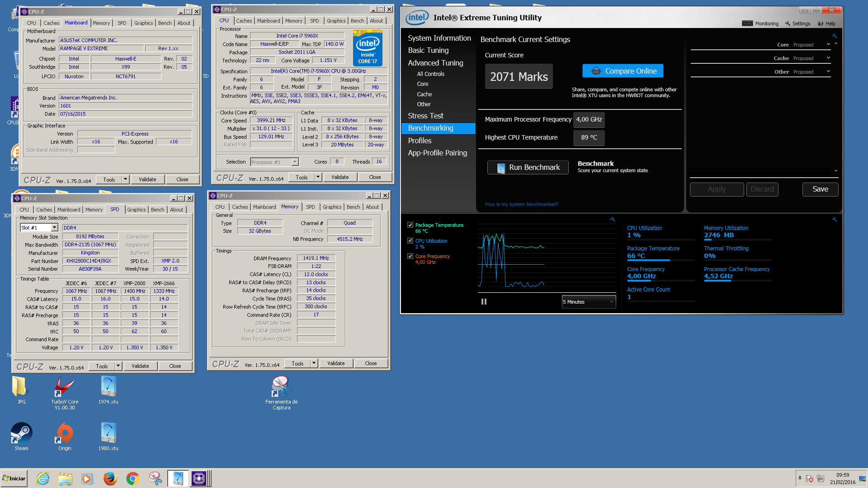This screenshot has height=488, width=868.
Task: Open Snipping Tool in the taskbar
Action: pos(155,478)
